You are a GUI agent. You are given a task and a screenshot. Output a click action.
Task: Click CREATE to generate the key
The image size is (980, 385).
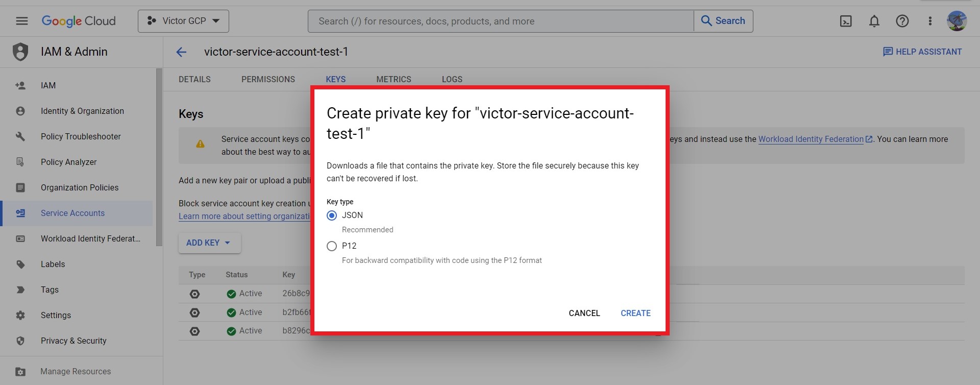pos(635,313)
